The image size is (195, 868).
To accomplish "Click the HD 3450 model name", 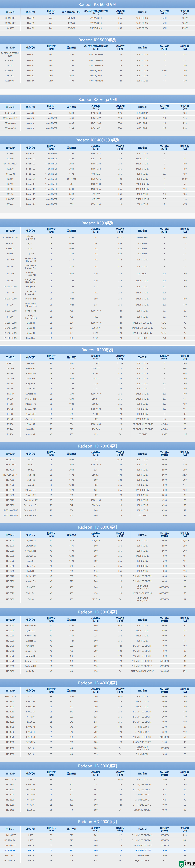I will [x=10, y=810].
